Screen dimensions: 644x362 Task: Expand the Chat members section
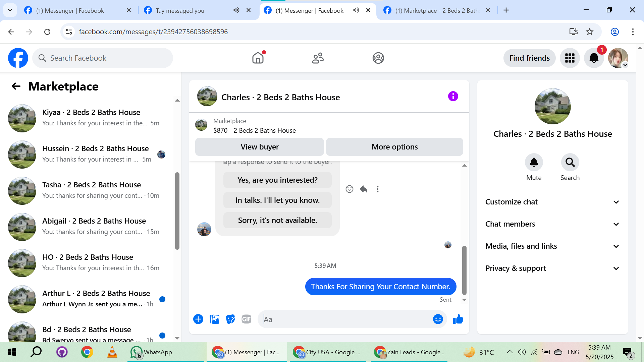(552, 224)
